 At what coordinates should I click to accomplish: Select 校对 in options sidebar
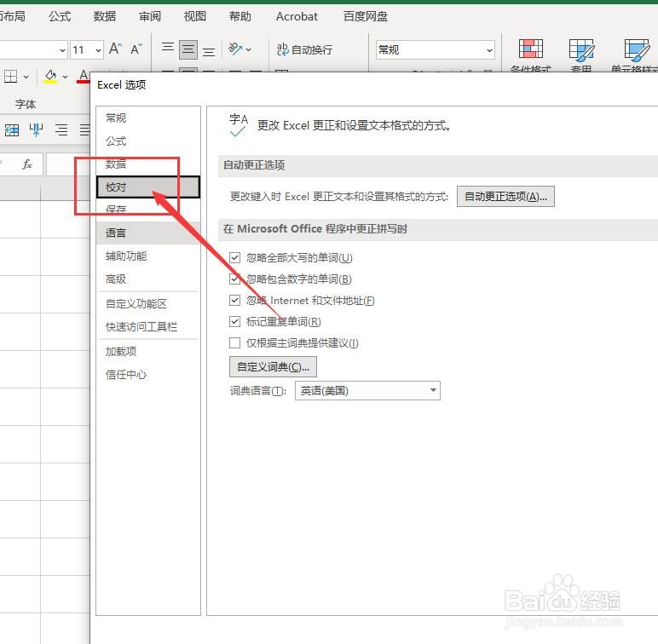pyautogui.click(x=148, y=187)
